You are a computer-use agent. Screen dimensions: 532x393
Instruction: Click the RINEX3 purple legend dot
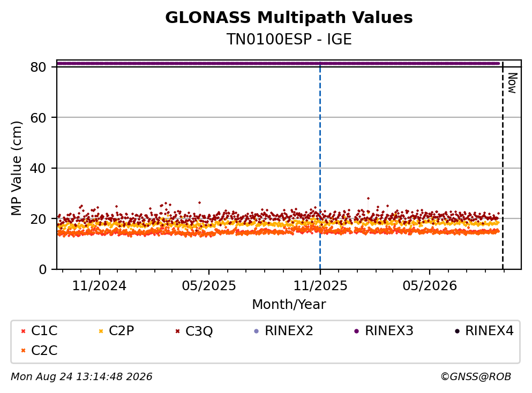(357, 331)
